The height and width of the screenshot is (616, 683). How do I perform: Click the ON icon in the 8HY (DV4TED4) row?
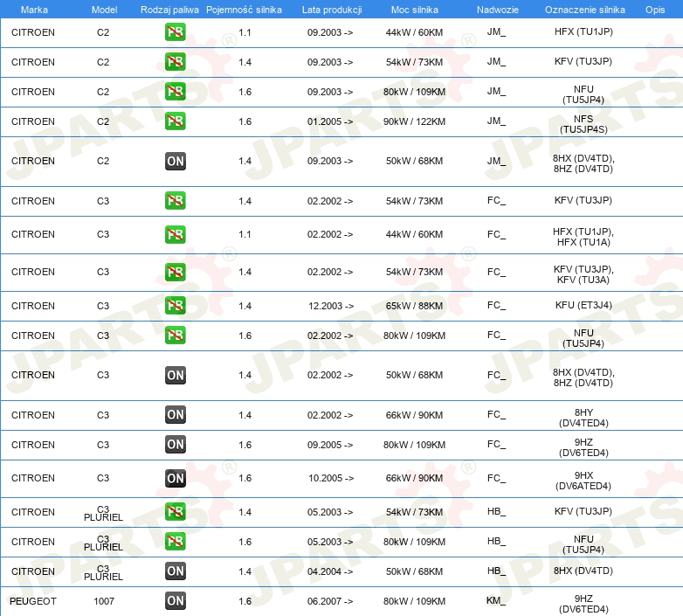175,415
